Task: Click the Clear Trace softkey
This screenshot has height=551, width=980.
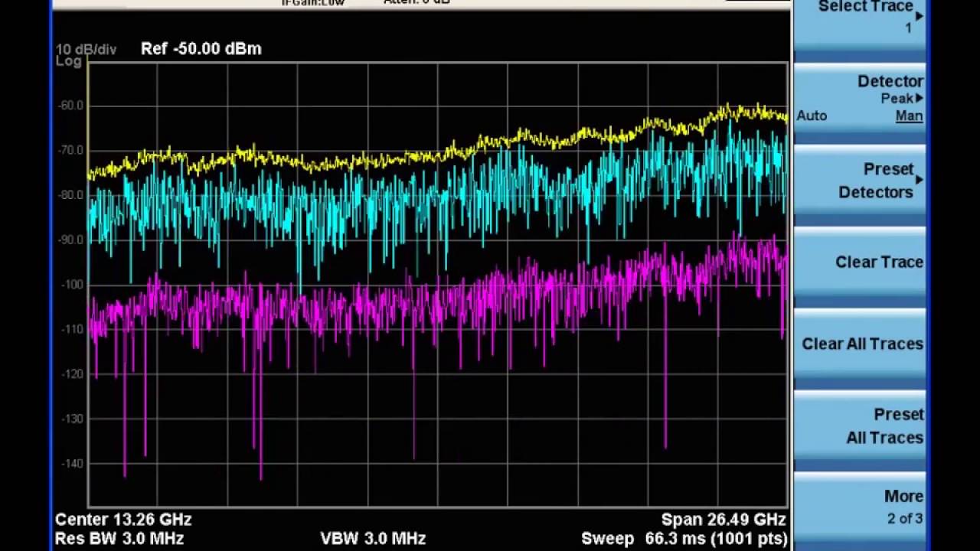Action: pos(859,262)
